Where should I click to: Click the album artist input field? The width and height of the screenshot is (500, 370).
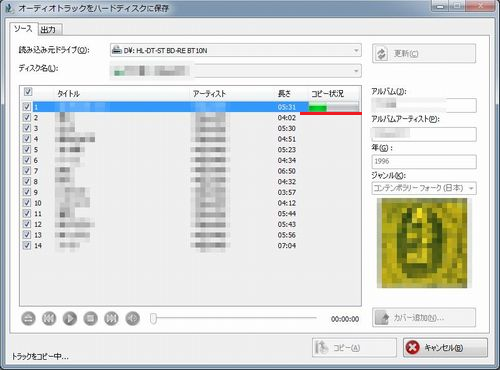(x=424, y=134)
